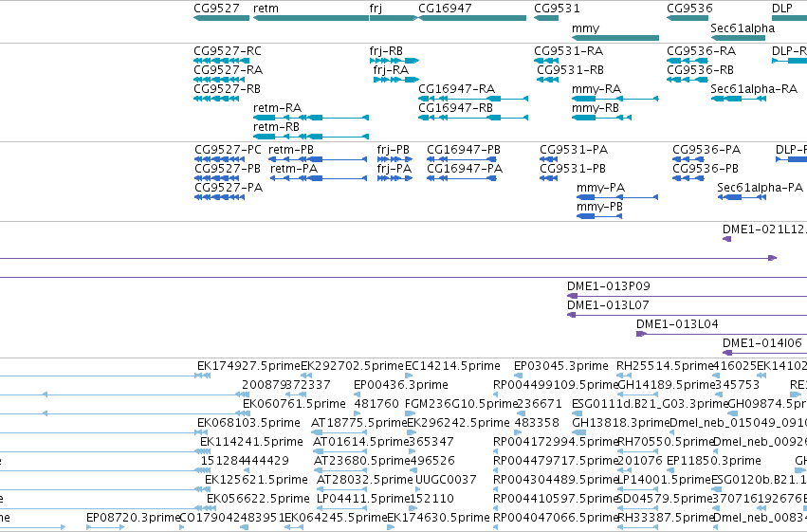
Task: Click the FGM236G10.5prime EST label
Action: [x=461, y=404]
